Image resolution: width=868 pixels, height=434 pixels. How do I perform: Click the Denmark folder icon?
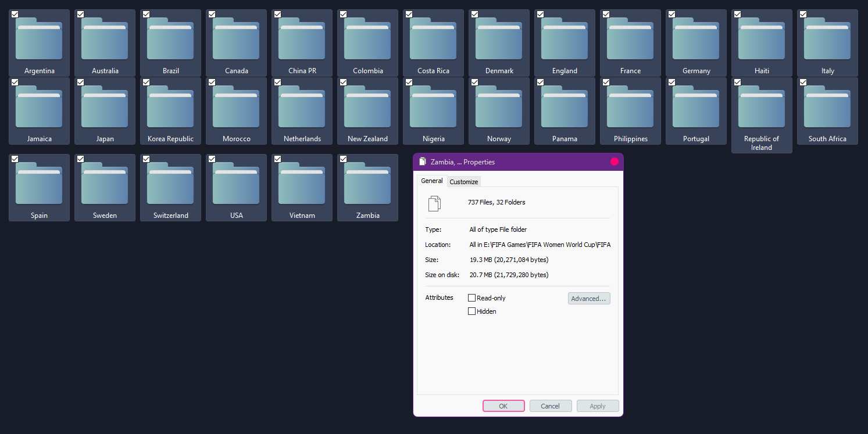pos(499,39)
